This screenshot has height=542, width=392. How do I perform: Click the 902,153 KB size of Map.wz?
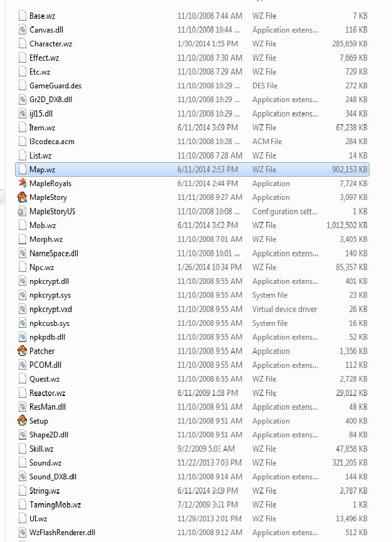coord(349,169)
